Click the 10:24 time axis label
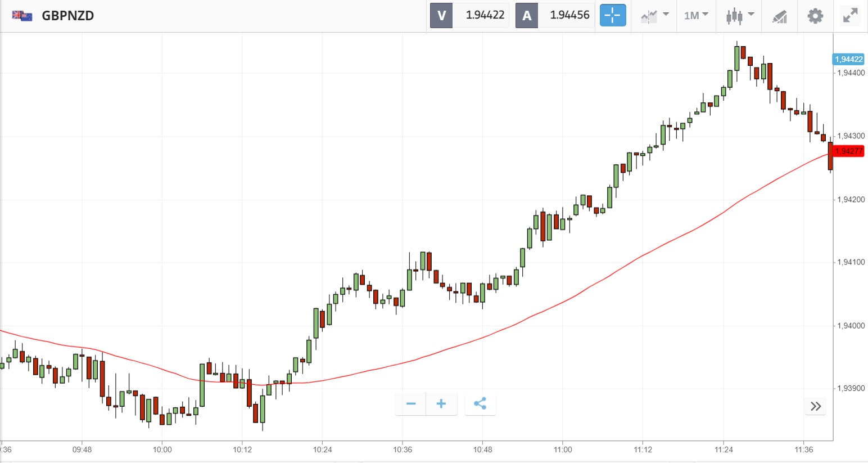Image resolution: width=868 pixels, height=463 pixels. pos(322,449)
